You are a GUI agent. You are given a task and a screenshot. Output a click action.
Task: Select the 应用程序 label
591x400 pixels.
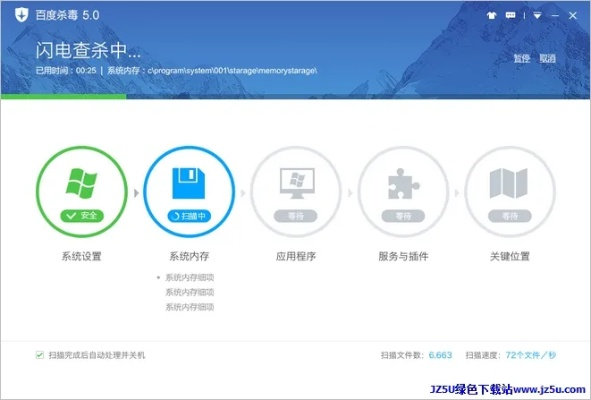[x=296, y=256]
